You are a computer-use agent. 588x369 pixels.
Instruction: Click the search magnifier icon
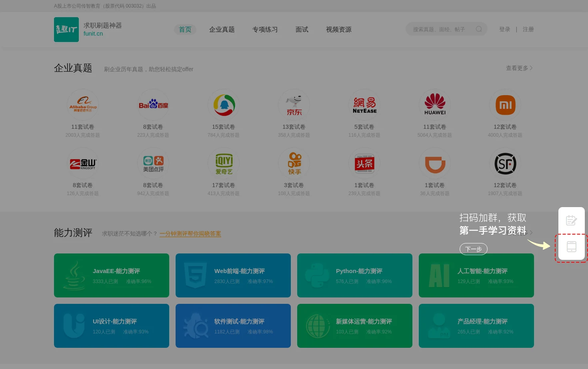pyautogui.click(x=479, y=29)
